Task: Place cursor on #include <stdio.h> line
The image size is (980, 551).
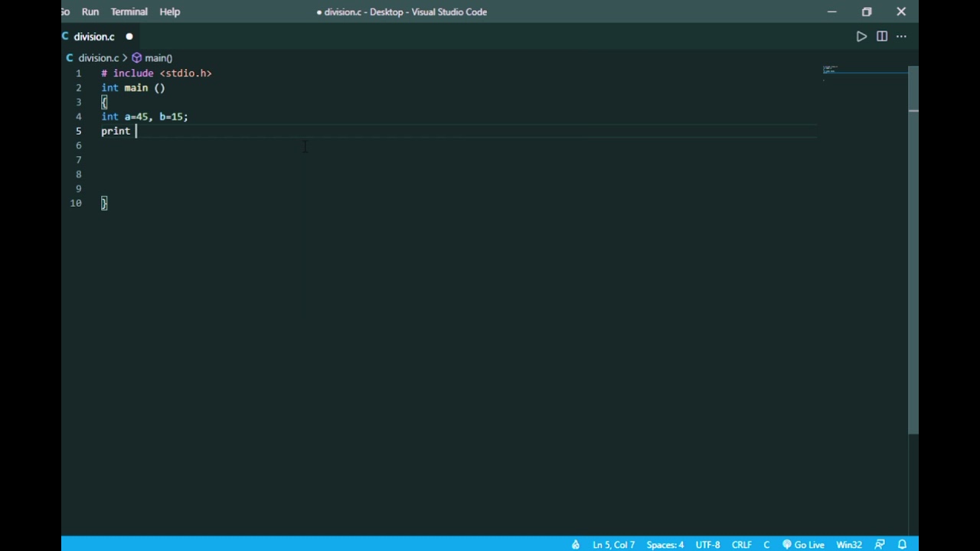Action: point(156,73)
